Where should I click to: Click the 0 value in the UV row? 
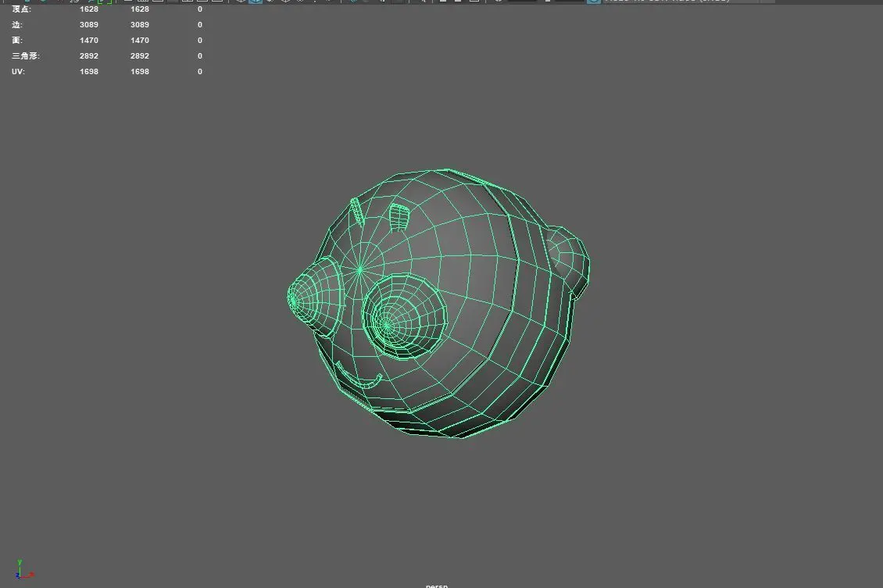click(200, 72)
